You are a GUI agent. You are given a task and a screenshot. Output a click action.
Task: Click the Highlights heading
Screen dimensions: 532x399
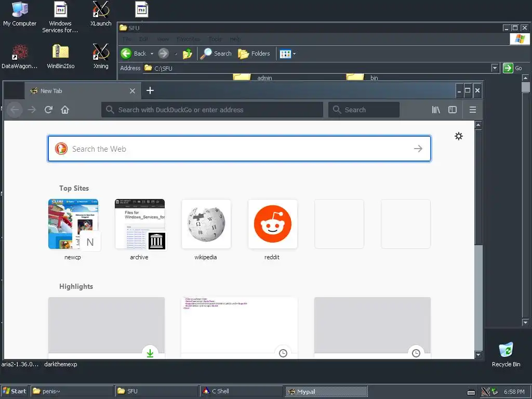[76, 286]
